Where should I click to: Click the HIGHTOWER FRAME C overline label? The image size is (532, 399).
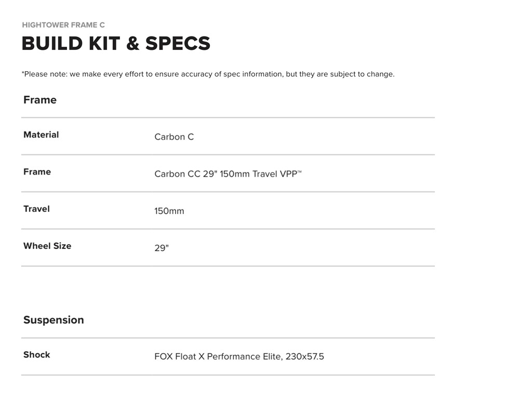63,25
